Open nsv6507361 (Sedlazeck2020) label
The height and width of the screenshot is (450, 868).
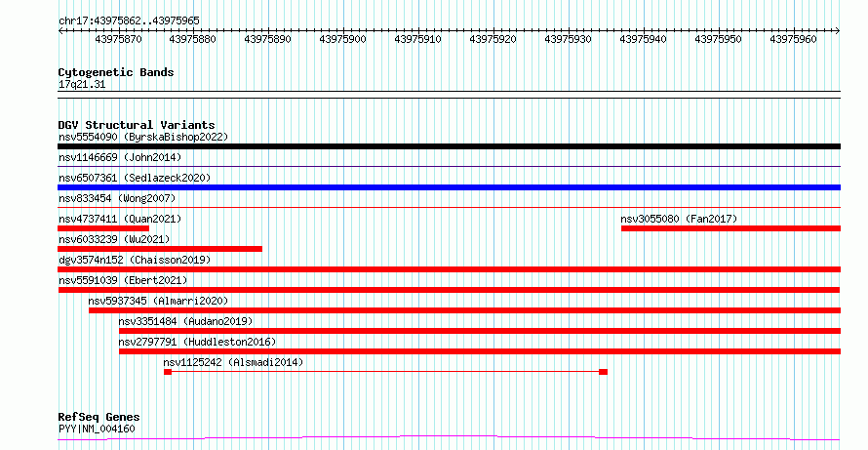tap(135, 178)
